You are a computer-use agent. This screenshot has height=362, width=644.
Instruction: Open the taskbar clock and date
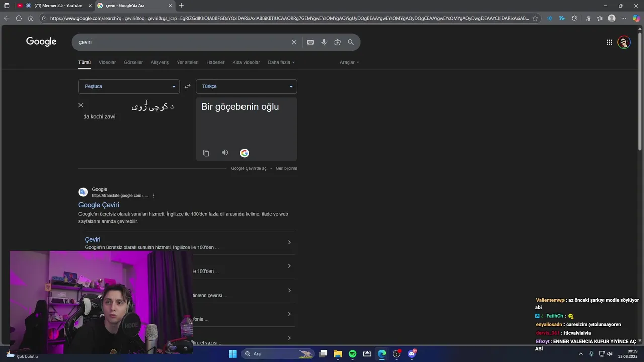[x=628, y=354]
